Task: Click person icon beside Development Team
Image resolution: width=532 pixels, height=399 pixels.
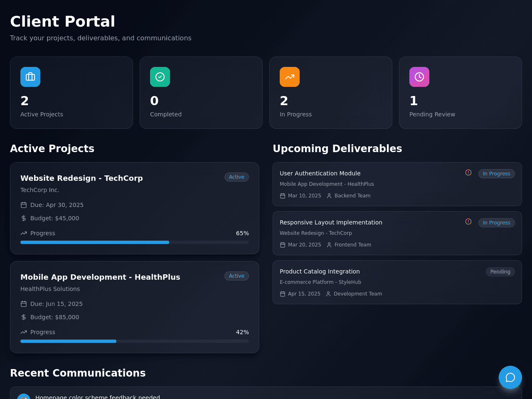Action: click(x=328, y=294)
